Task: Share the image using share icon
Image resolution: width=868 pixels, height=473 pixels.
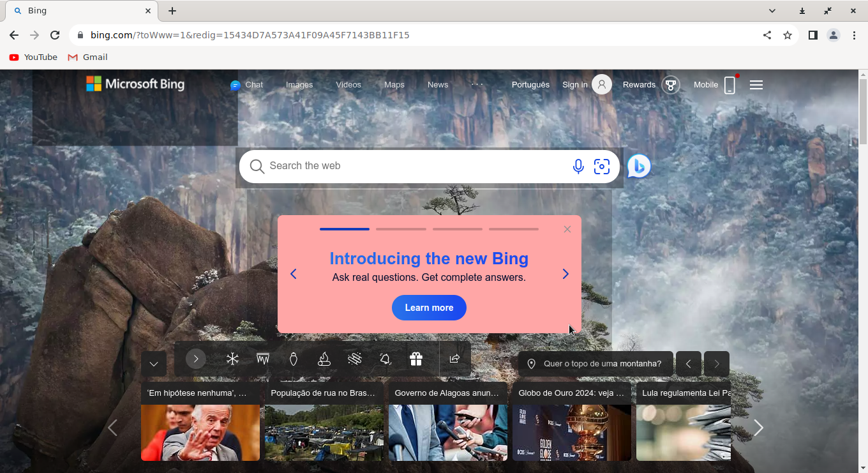Action: 454,359
